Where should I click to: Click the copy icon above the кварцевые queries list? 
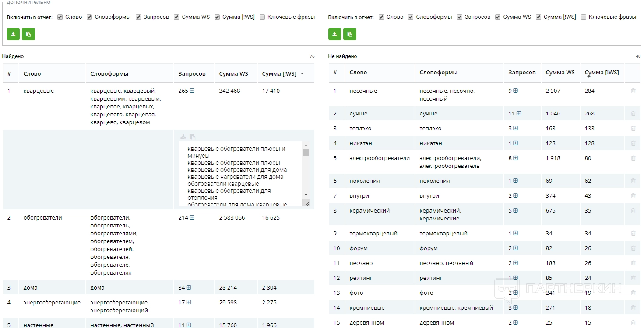(192, 137)
